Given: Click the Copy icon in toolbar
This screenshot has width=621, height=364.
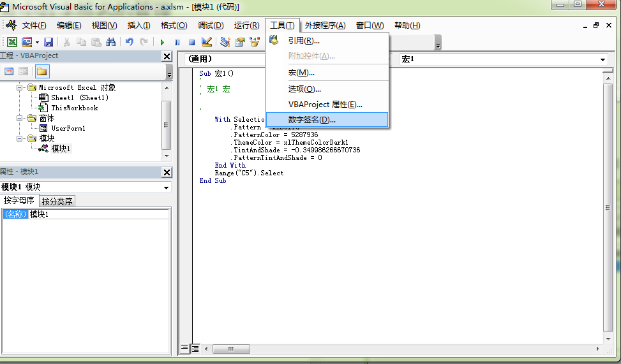Looking at the screenshot, I should tap(81, 41).
